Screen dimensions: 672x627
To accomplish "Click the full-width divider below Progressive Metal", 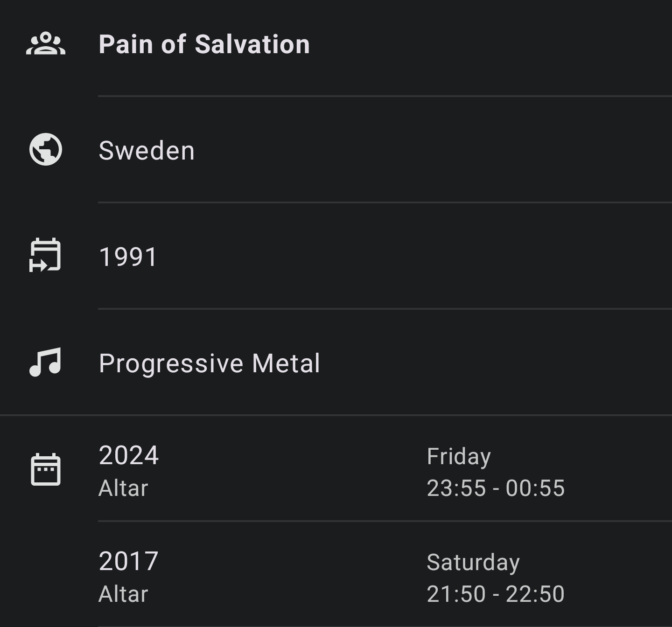I will click(336, 415).
